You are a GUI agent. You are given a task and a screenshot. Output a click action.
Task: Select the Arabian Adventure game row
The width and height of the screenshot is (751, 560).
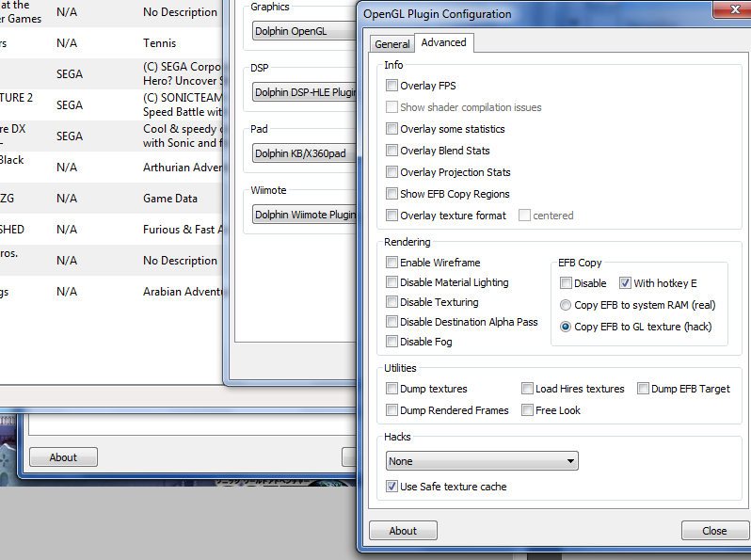tap(111, 291)
